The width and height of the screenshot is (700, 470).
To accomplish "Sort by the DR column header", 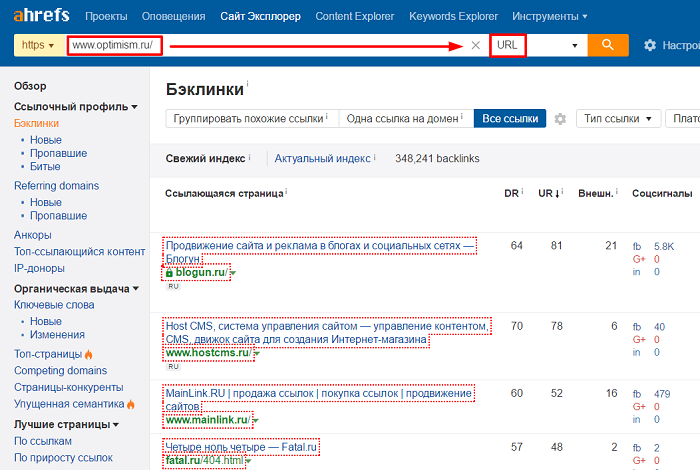I will point(511,194).
